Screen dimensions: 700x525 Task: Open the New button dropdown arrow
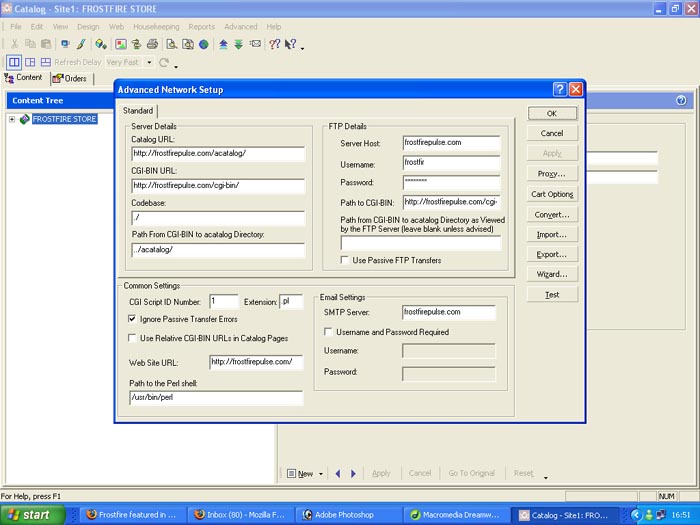pos(320,474)
